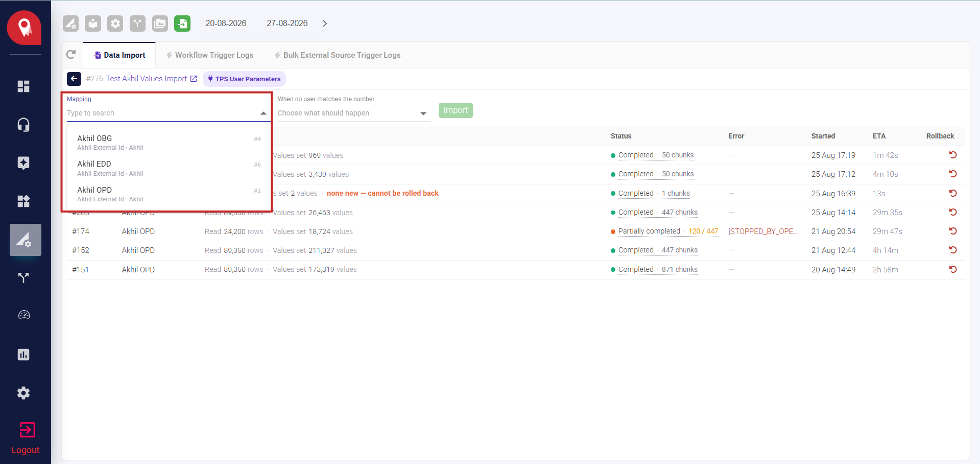Click the [STOPPED_BY_OPE... error text
The height and width of the screenshot is (464, 980).
(x=763, y=231)
